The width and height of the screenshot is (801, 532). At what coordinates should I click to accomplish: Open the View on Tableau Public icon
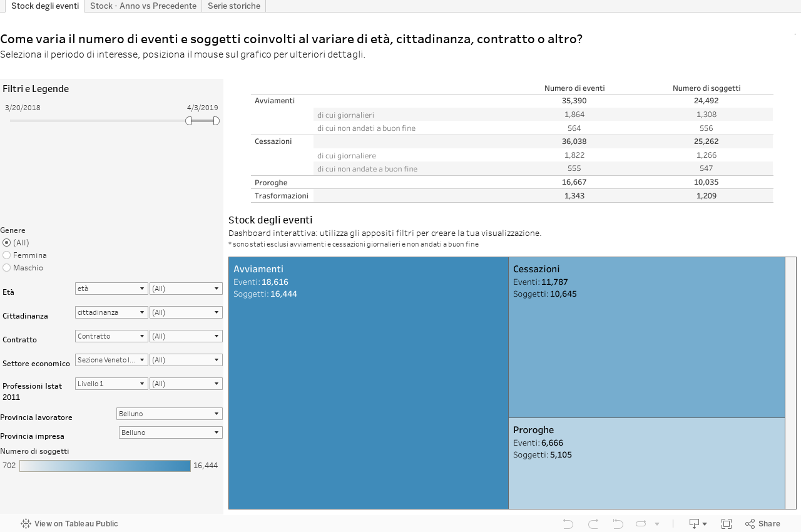(26, 524)
